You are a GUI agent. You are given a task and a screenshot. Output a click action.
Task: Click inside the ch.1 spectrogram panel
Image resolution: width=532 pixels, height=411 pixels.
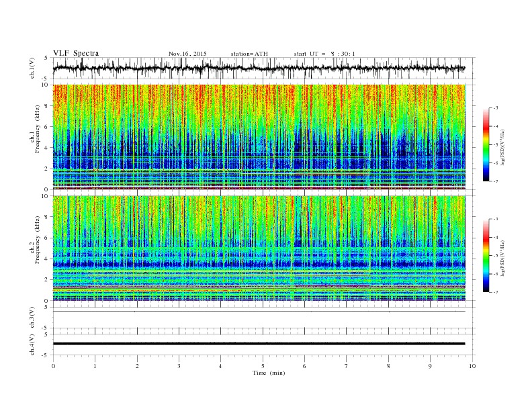259,137
